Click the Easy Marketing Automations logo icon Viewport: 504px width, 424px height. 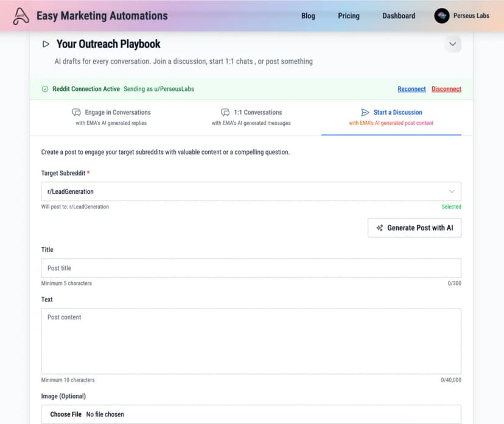[x=21, y=16]
